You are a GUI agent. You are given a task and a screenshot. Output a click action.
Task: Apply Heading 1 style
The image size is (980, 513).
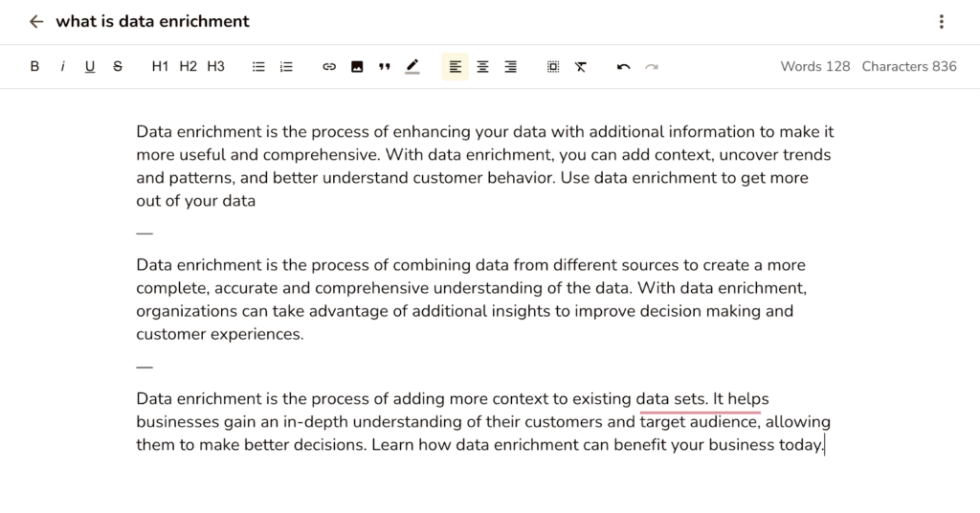160,67
